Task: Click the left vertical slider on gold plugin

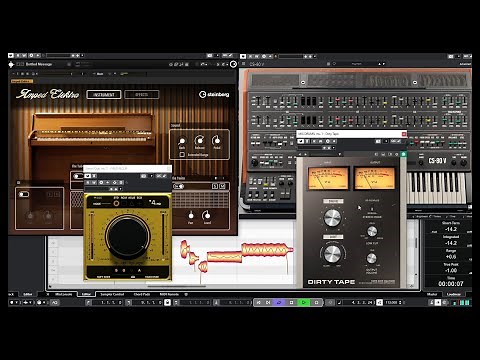Action: pos(92,236)
